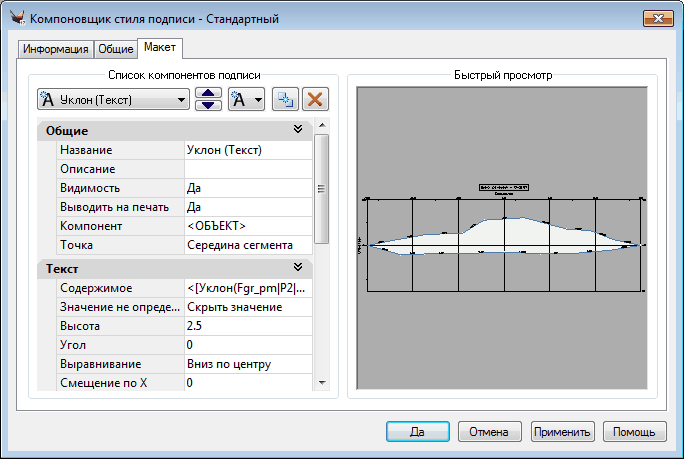Click the component draw order arrows button
Viewport: 684px width, 459px height.
tap(207, 99)
